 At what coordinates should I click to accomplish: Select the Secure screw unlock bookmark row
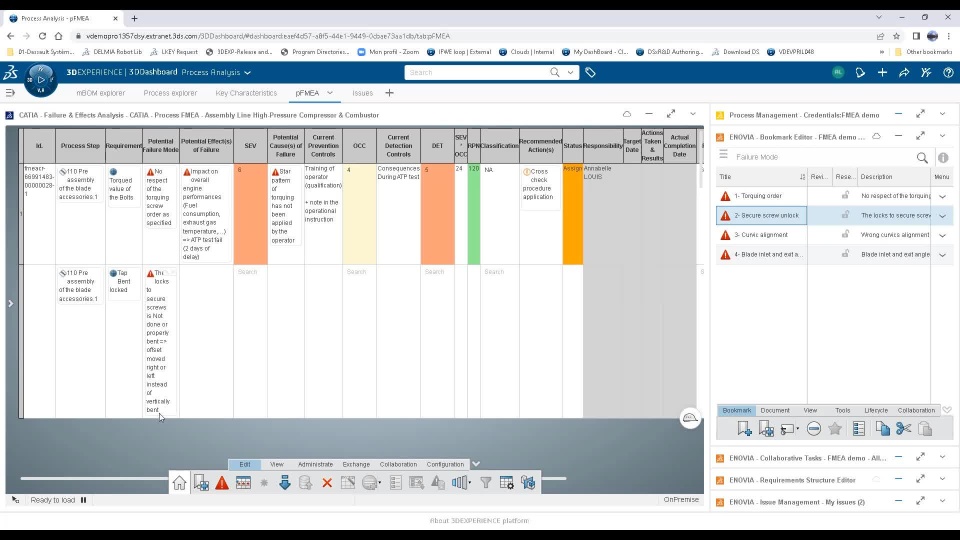pyautogui.click(x=833, y=216)
